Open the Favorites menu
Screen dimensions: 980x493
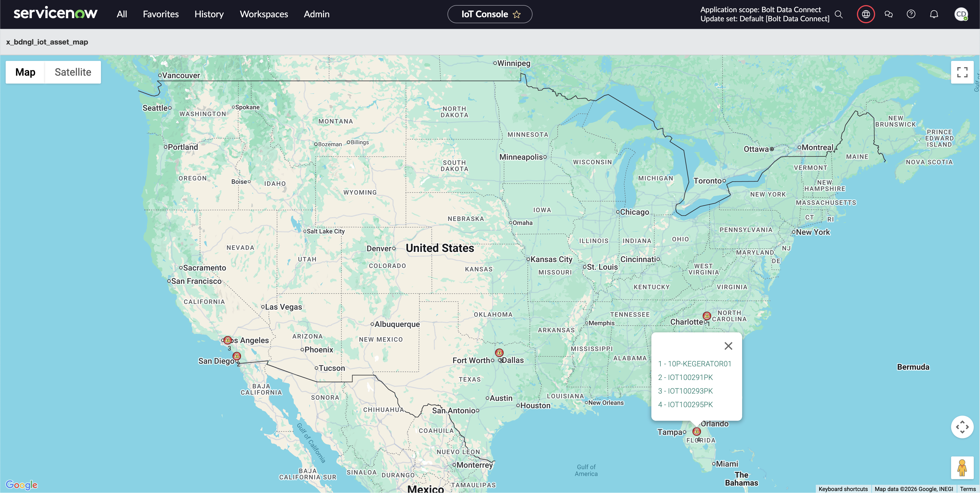[160, 14]
